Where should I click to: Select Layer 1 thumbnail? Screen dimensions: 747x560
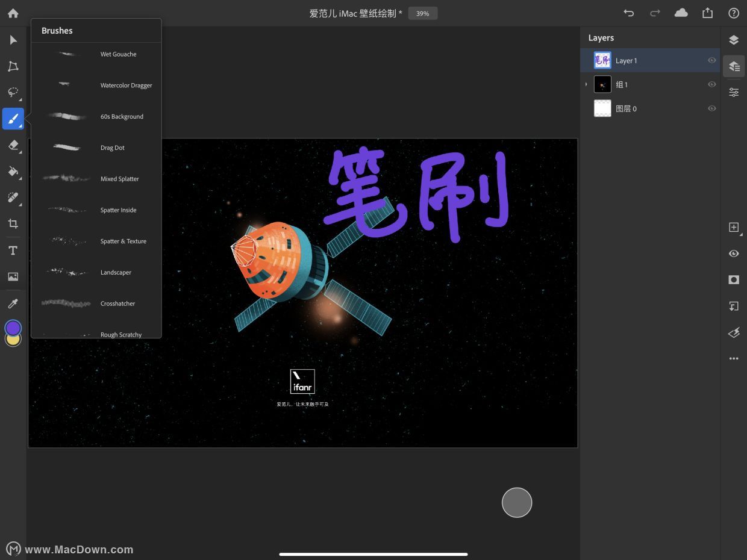602,60
